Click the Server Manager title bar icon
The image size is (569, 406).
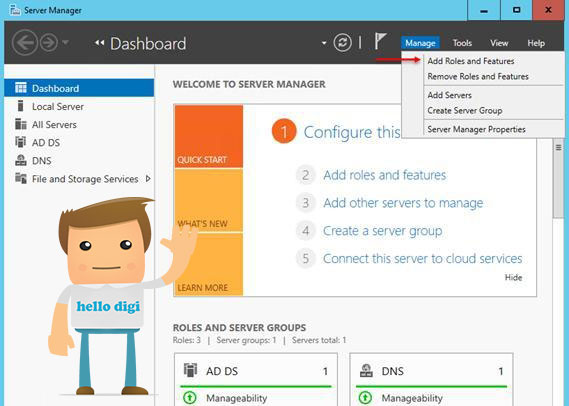tap(15, 10)
